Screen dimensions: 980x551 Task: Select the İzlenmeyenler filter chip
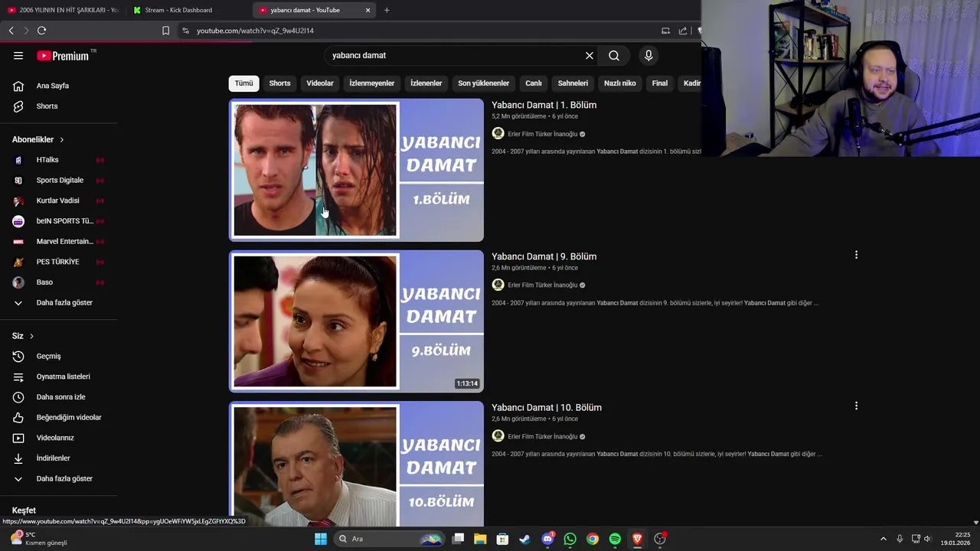pyautogui.click(x=371, y=83)
